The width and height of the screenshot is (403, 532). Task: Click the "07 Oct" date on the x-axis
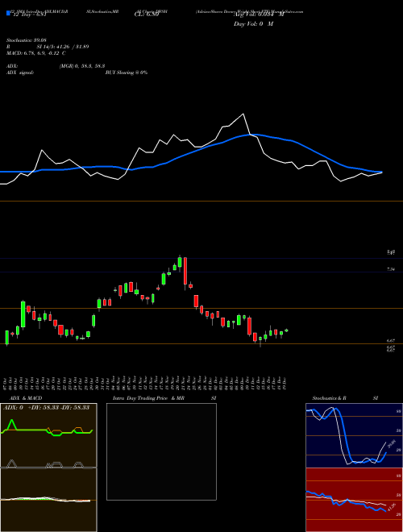click(6, 383)
